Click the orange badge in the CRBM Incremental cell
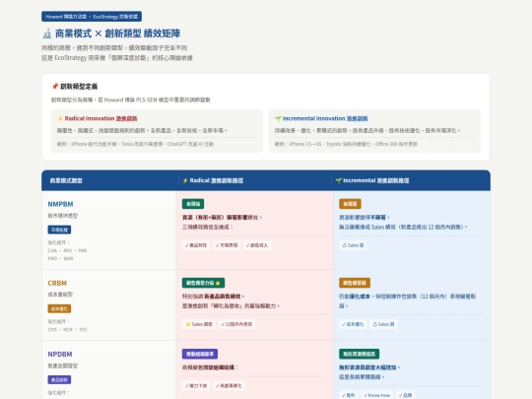 [355, 283]
